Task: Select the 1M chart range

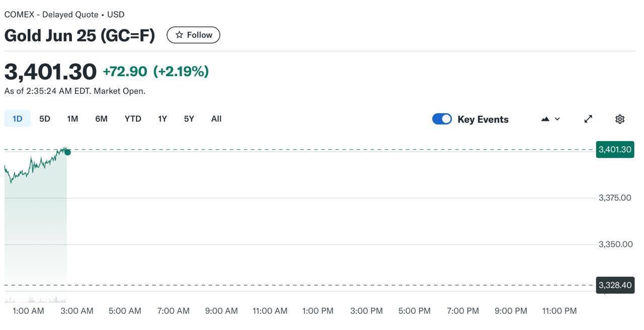Action: [72, 119]
